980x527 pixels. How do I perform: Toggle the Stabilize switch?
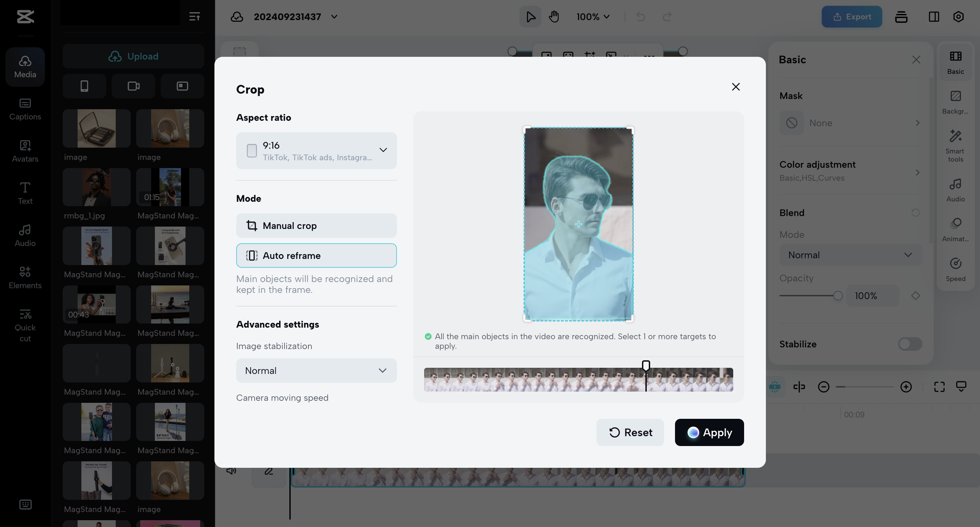pyautogui.click(x=910, y=344)
